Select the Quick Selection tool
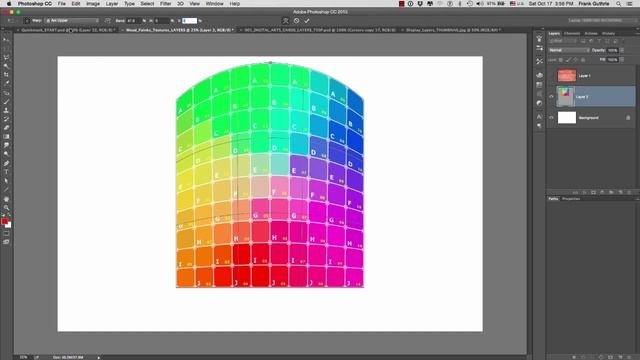The height and width of the screenshot is (360, 640). point(6,66)
